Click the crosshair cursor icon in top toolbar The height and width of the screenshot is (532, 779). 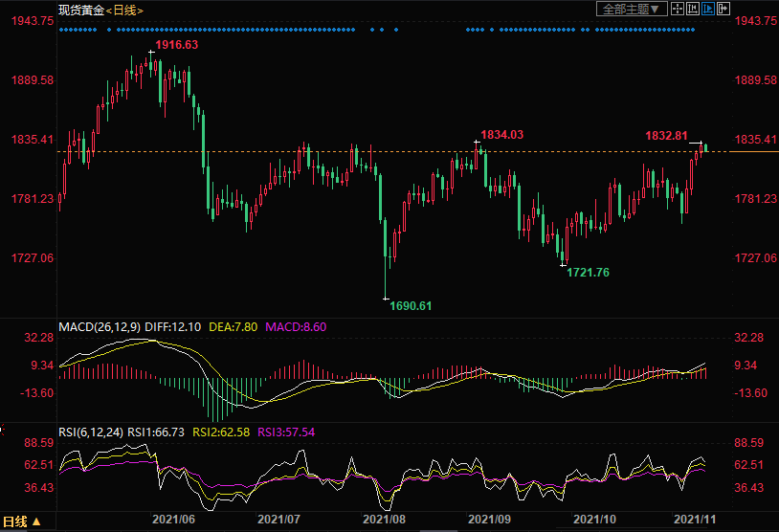pos(678,9)
